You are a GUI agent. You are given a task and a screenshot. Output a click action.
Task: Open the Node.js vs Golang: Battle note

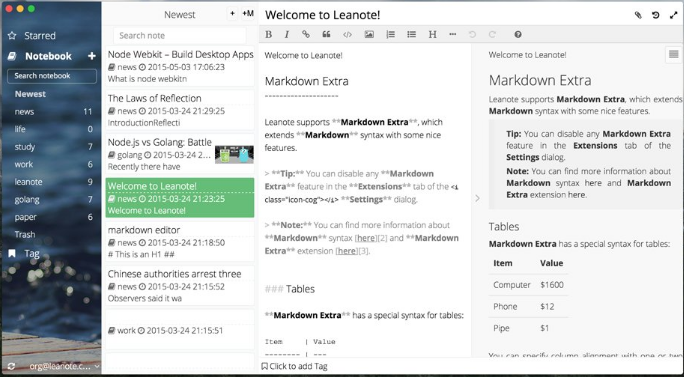click(x=180, y=154)
